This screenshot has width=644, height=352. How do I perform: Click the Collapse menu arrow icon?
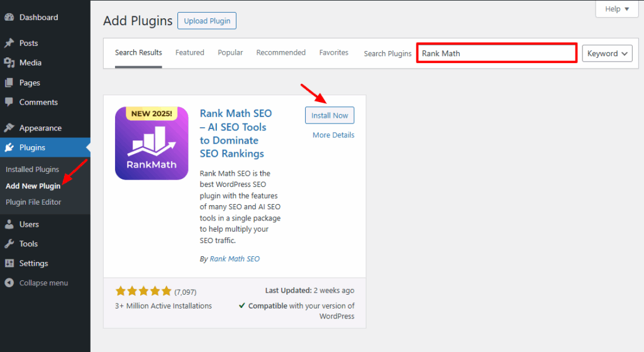pyautogui.click(x=9, y=283)
